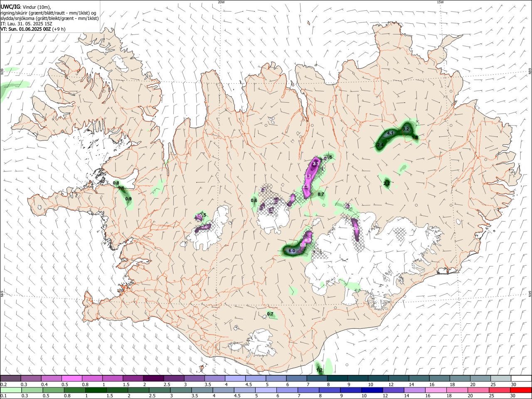Viewport: 532px width, 399px height.
Task: Select the 'rigning/skúrir' legend description line
Action: (x=48, y=13)
